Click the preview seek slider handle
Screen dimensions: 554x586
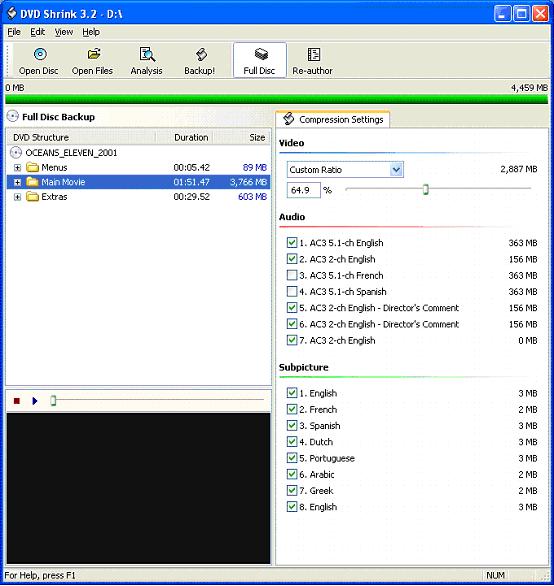(x=53, y=401)
